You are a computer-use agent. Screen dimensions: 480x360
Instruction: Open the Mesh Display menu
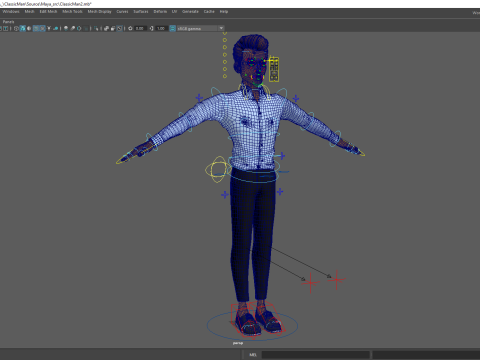click(99, 11)
